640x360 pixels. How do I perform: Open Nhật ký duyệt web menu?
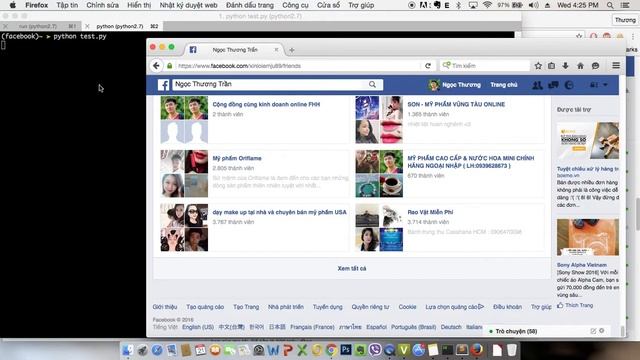point(188,5)
